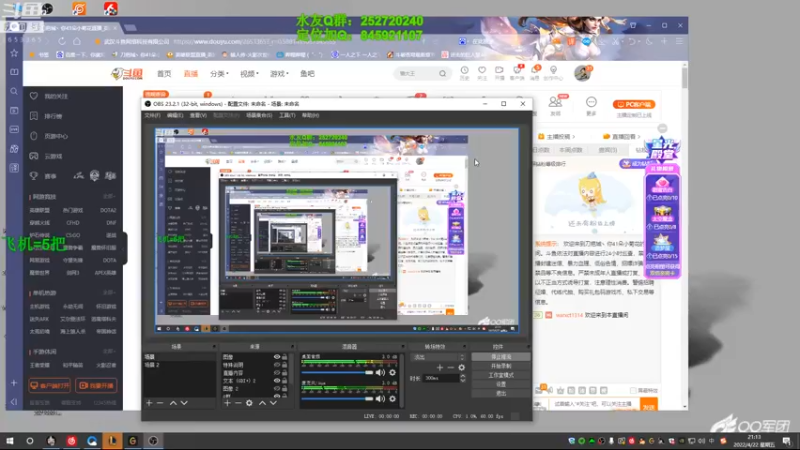Click the orange PC客户端 button
The image size is (800, 450).
pyautogui.click(x=634, y=104)
